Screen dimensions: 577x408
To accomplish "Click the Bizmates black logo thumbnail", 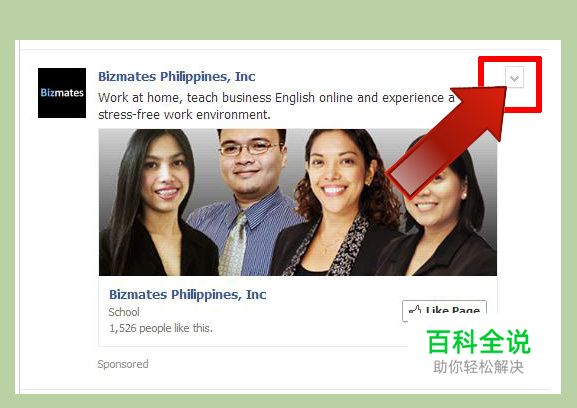I will click(62, 93).
